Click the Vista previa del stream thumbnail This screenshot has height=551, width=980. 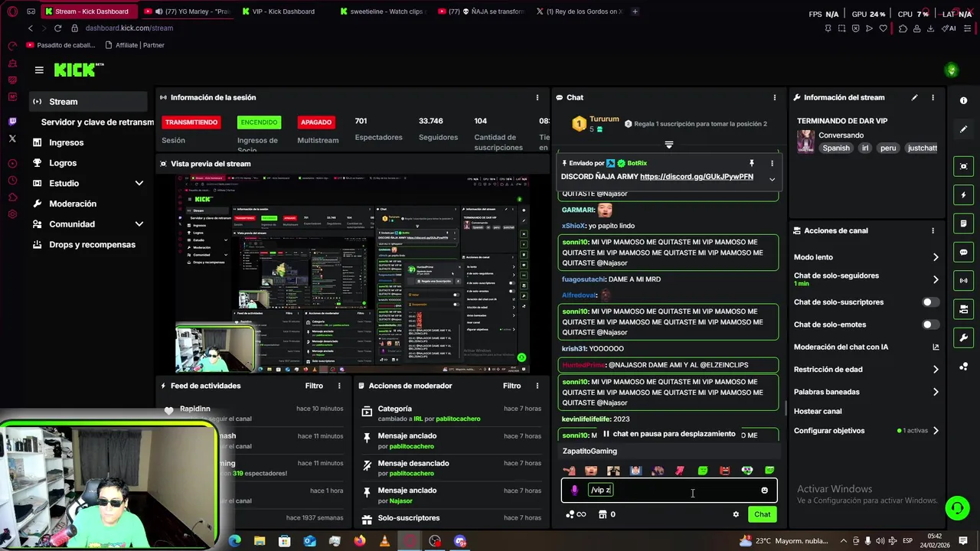[353, 273]
